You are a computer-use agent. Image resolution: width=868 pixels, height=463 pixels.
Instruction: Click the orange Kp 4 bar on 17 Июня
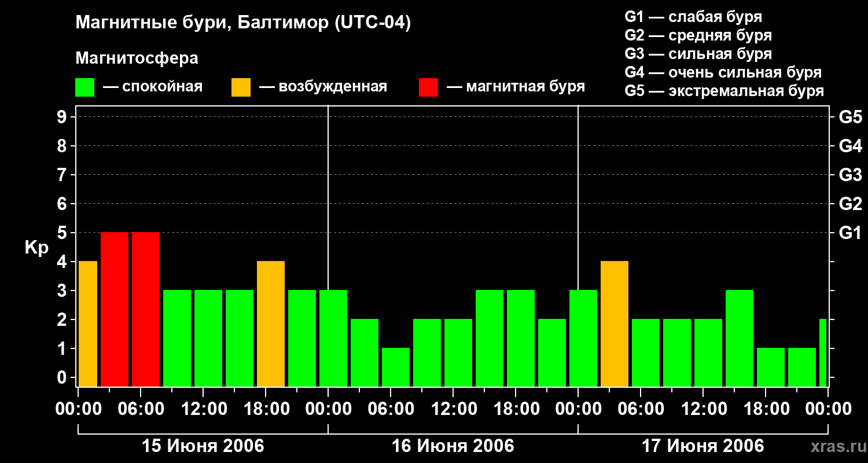(x=615, y=324)
